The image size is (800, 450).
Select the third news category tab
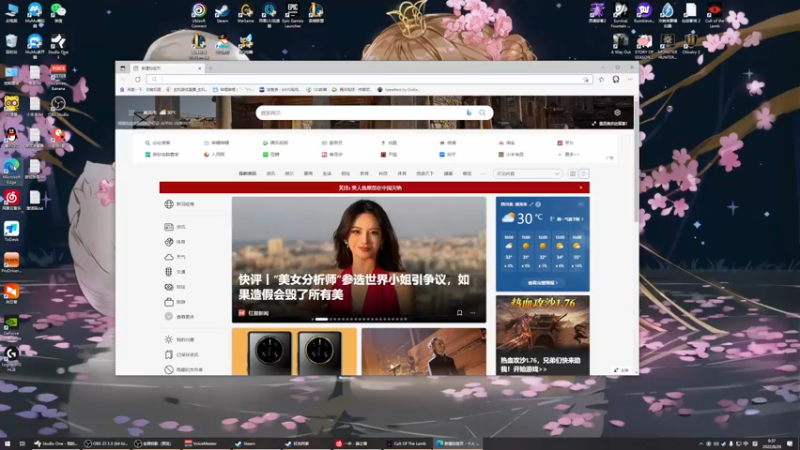point(289,174)
